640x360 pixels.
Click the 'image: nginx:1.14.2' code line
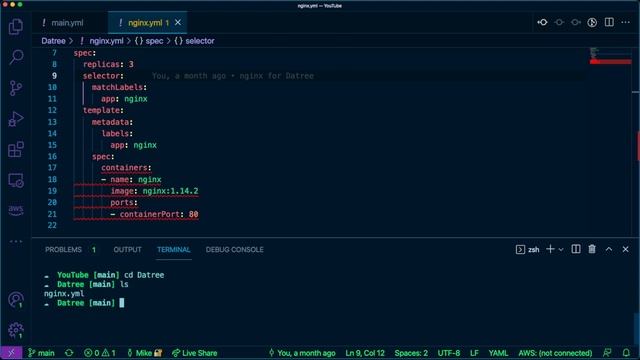(154, 191)
